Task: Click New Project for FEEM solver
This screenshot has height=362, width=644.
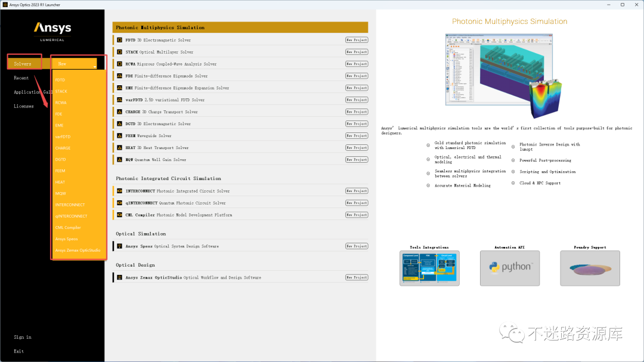Action: click(x=357, y=135)
